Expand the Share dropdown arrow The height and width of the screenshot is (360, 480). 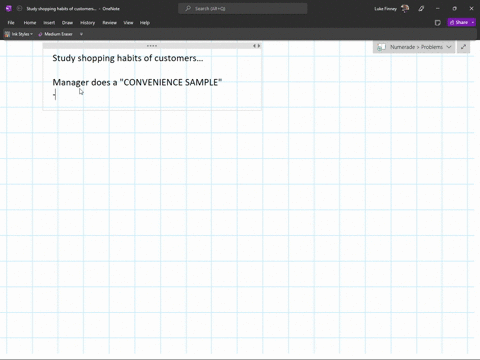[473, 22]
